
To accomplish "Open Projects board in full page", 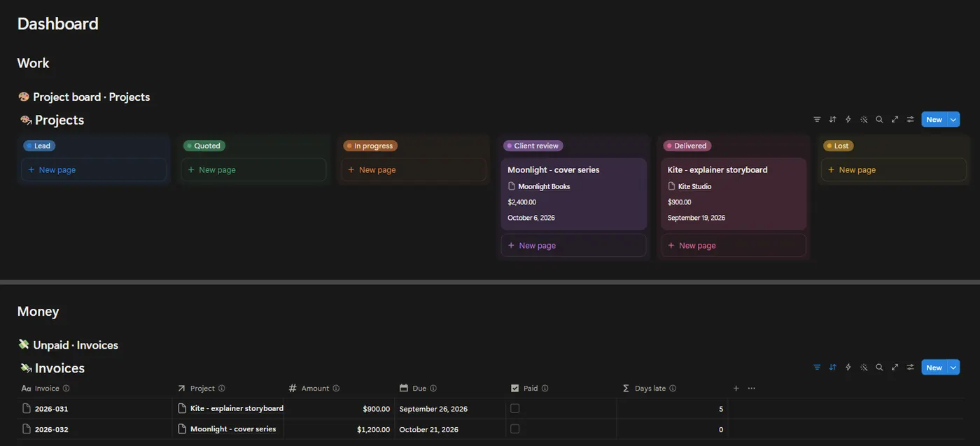I will [895, 120].
